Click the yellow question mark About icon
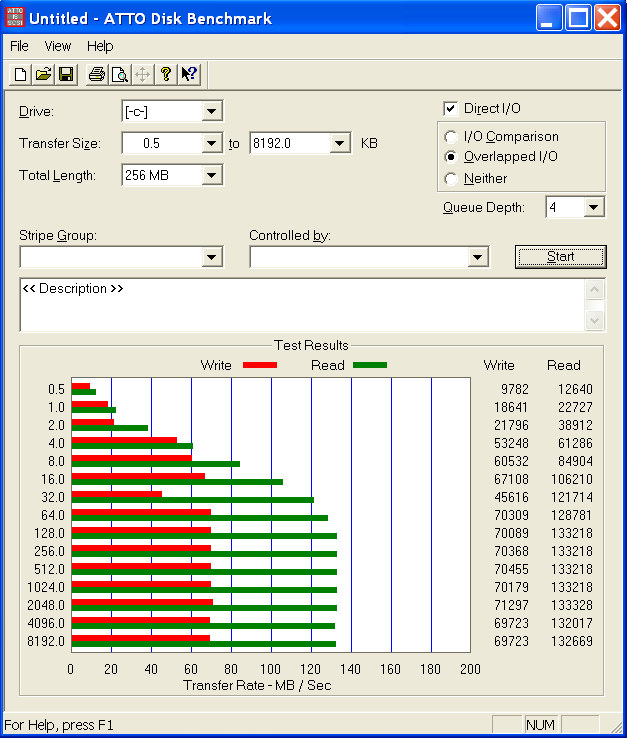The image size is (627, 738). (166, 74)
